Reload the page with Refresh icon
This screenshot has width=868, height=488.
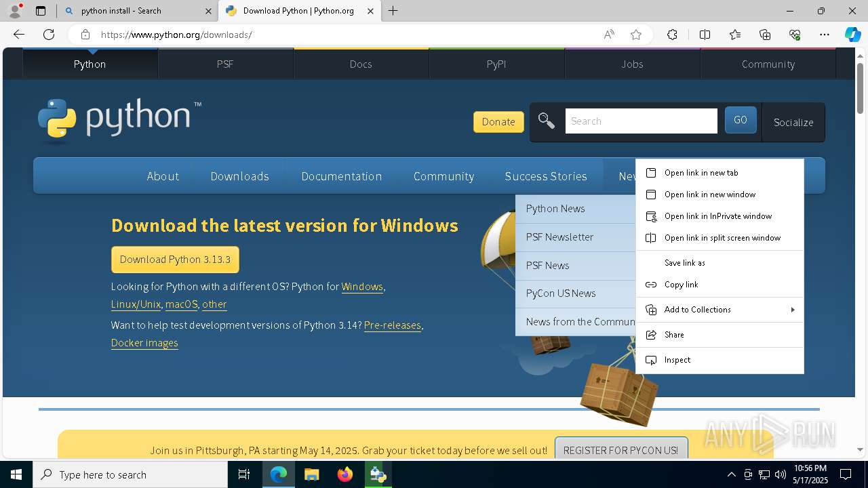pyautogui.click(x=49, y=35)
